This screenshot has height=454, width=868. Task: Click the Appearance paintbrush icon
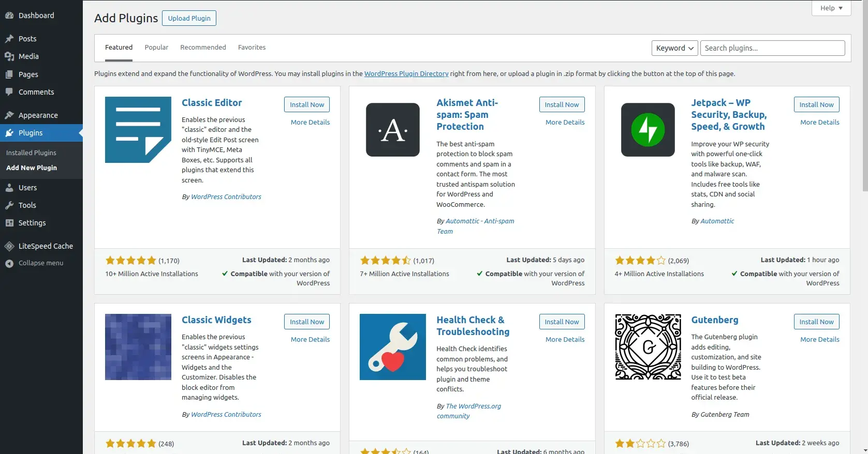[x=9, y=115]
